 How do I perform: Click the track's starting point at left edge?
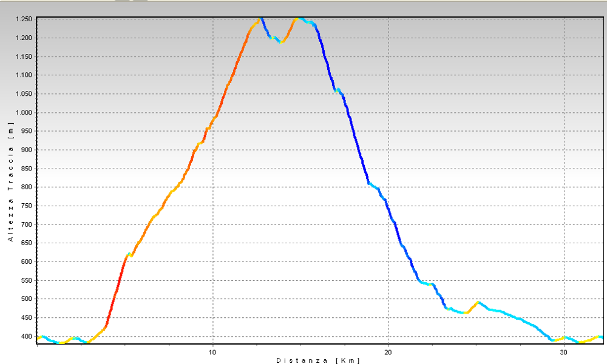click(38, 338)
